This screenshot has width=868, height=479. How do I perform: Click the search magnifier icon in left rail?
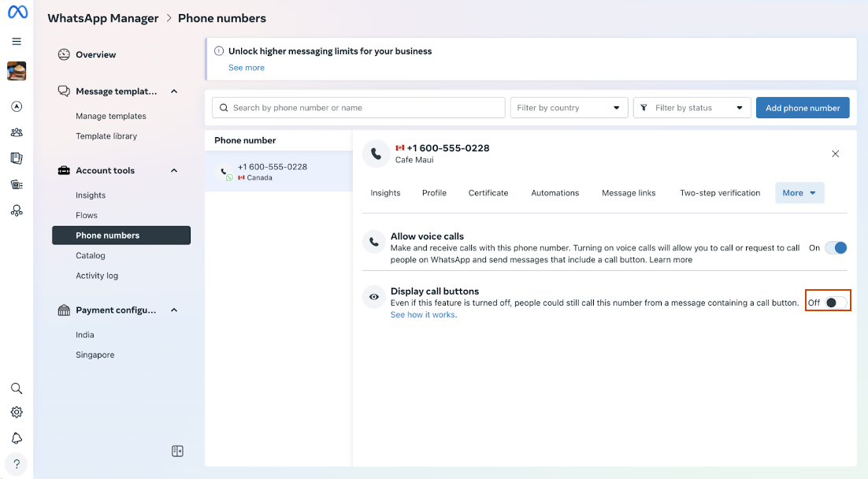click(x=17, y=388)
